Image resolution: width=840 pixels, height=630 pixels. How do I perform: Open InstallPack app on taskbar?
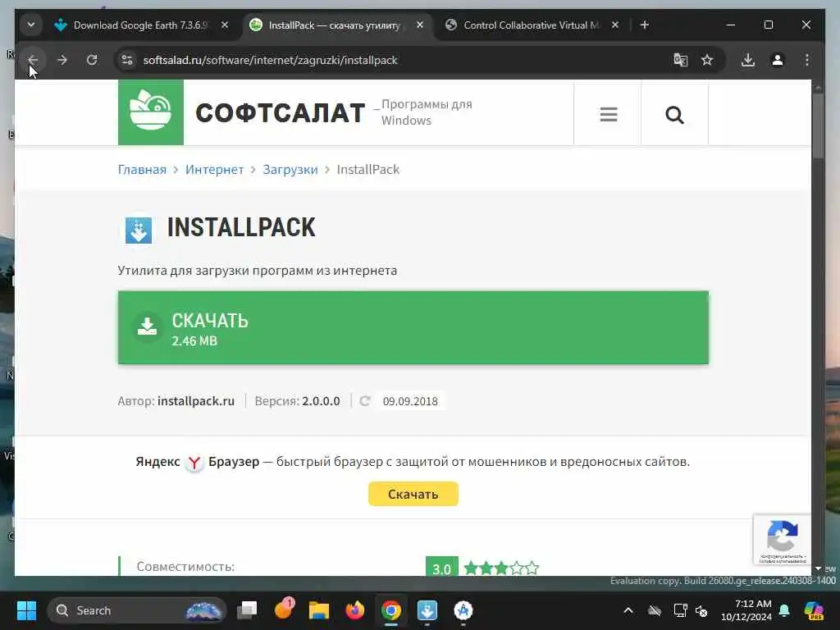pos(427,610)
